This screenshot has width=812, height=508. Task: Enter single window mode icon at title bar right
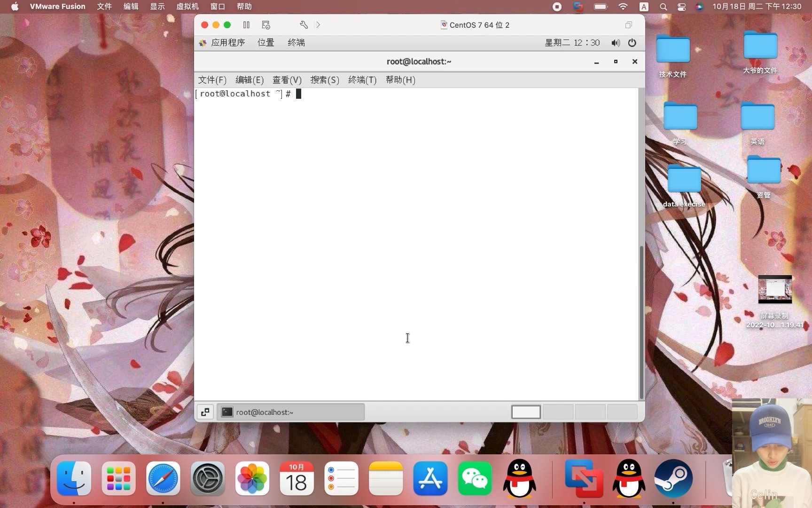tap(628, 25)
